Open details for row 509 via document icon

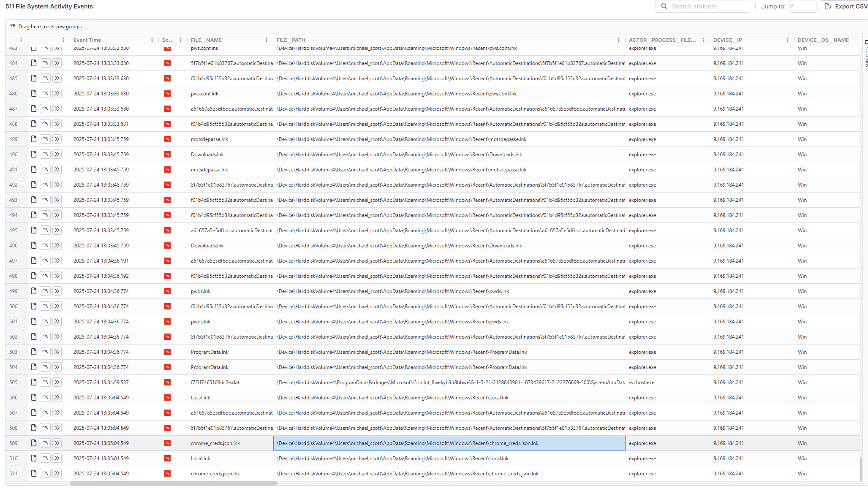point(34,443)
